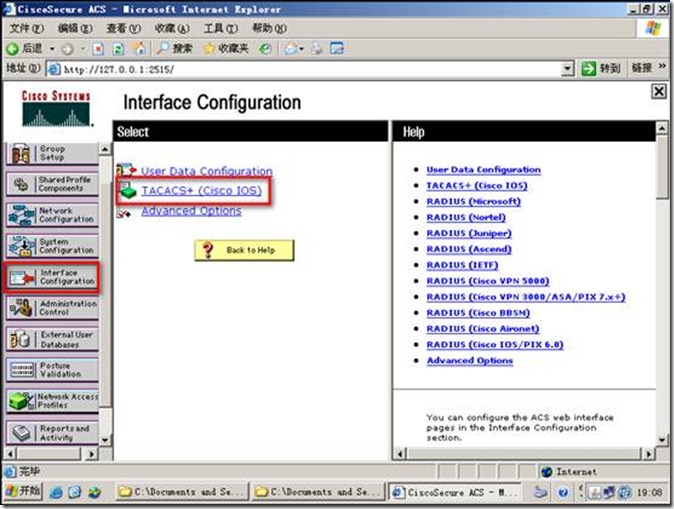Open the IE Mail toolbar icon
Image resolution: width=674 pixels, height=509 pixels.
291,49
